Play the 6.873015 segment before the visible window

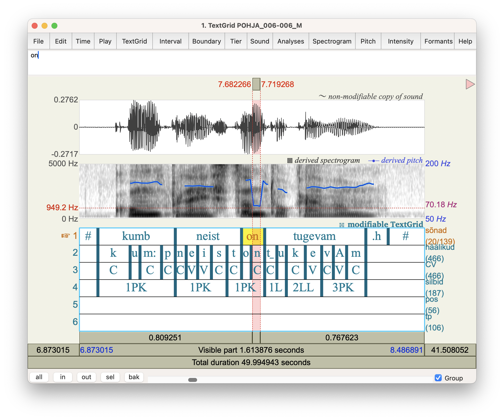[x=53, y=350]
